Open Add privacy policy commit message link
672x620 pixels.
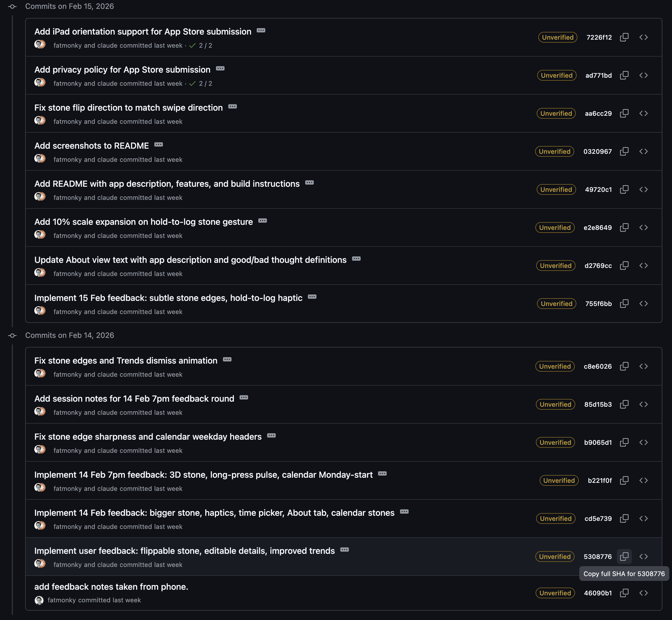pyautogui.click(x=122, y=69)
